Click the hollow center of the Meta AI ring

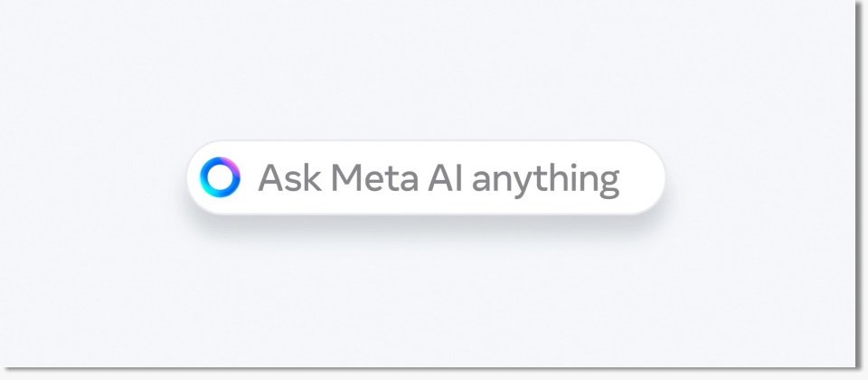[220, 177]
